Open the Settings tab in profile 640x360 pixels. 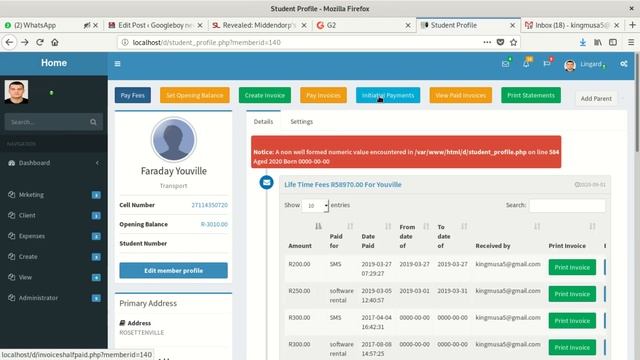[302, 122]
